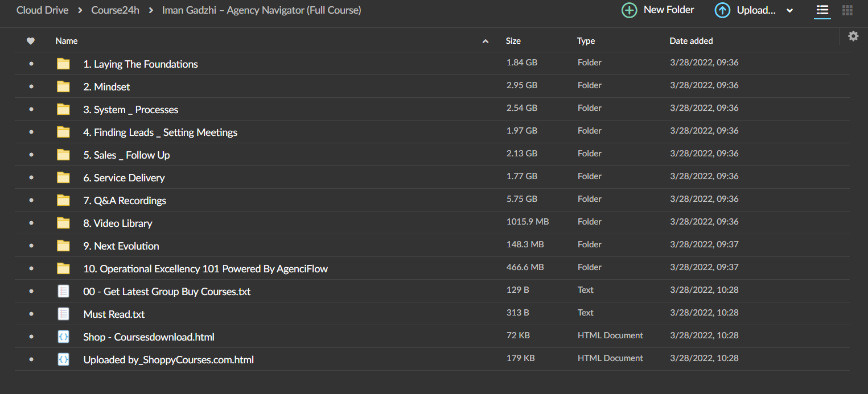Toggle favorite dot for 00 - Get Latest Group Buy Courses.txt
Screen dimensions: 868x394
point(31,291)
